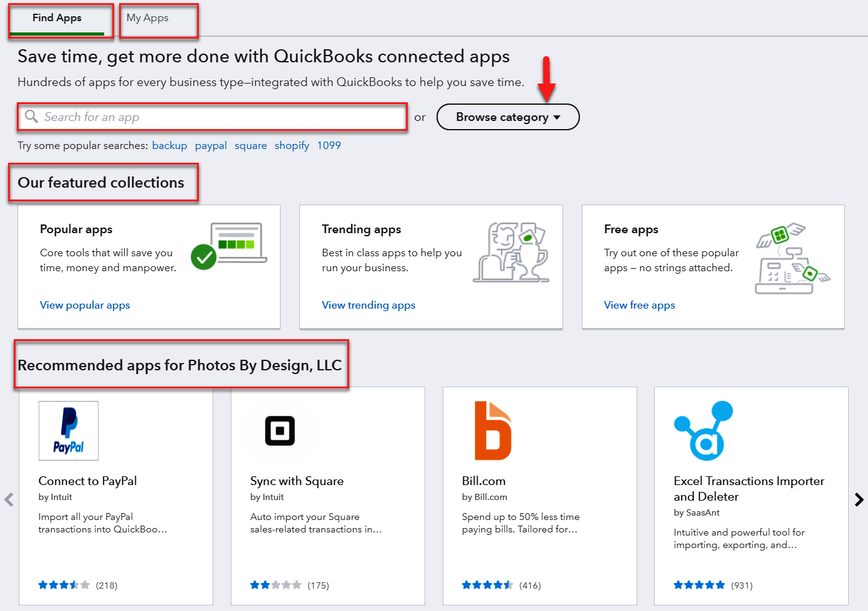Open the Connect to PayPal app title
The image size is (868, 611).
(88, 481)
